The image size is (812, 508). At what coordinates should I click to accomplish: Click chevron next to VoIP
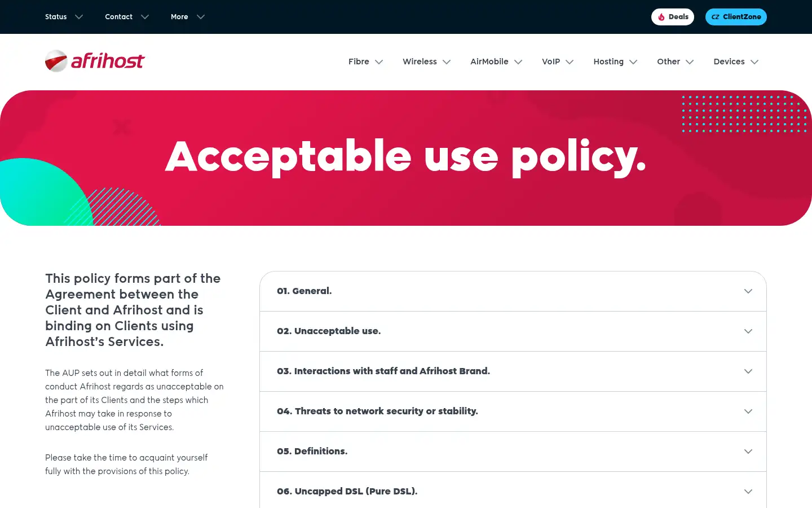pyautogui.click(x=570, y=62)
